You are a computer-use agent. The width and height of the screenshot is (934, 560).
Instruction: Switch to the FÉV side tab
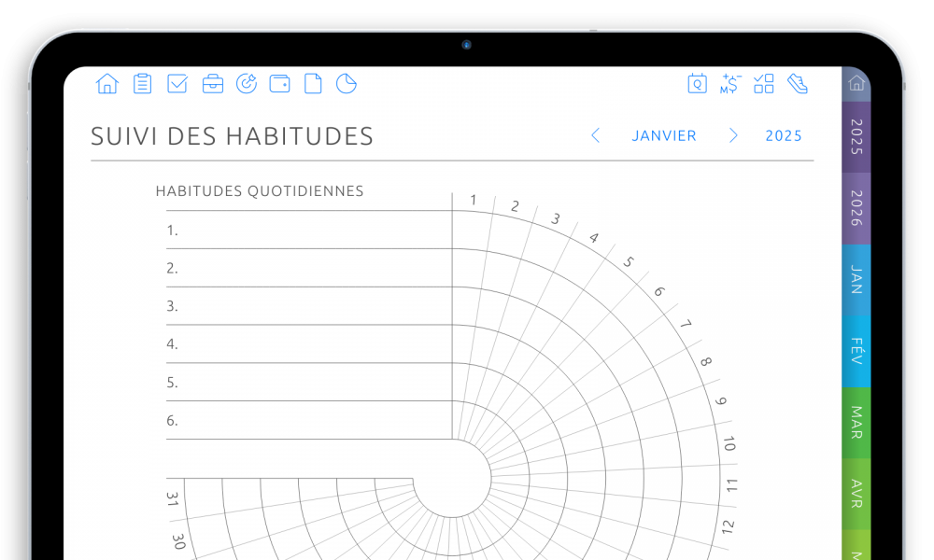click(x=856, y=351)
